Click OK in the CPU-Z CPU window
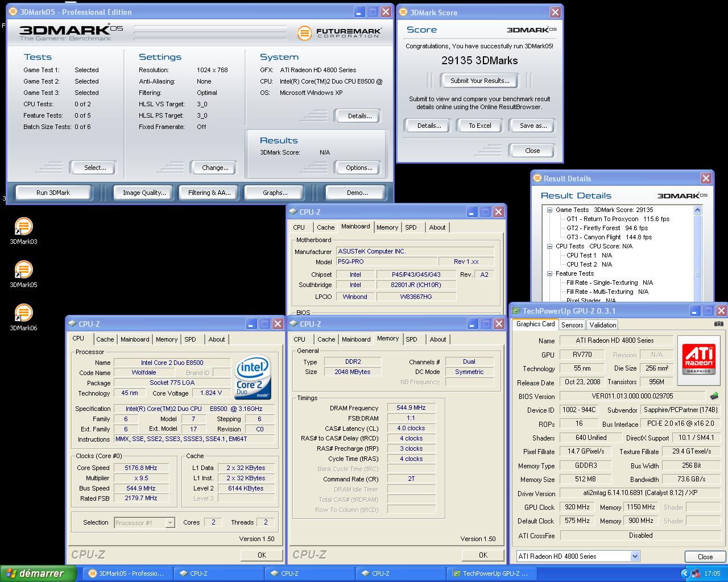Screen dimensions: 728x582 [x=262, y=555]
